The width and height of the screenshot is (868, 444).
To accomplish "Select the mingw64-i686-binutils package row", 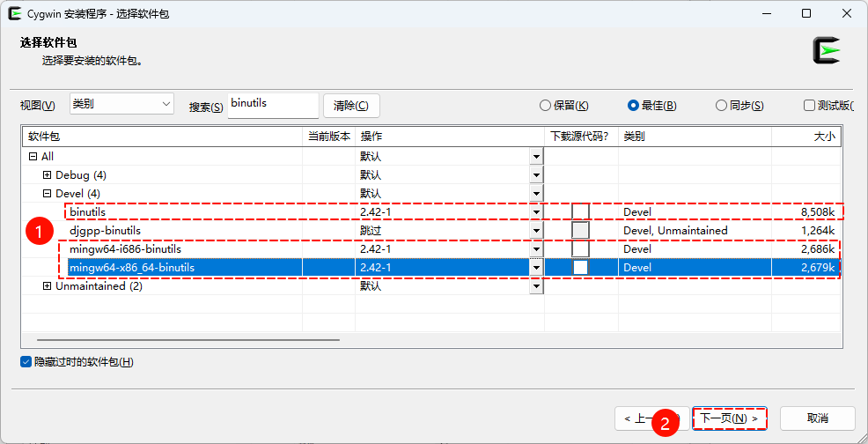I will 431,249.
